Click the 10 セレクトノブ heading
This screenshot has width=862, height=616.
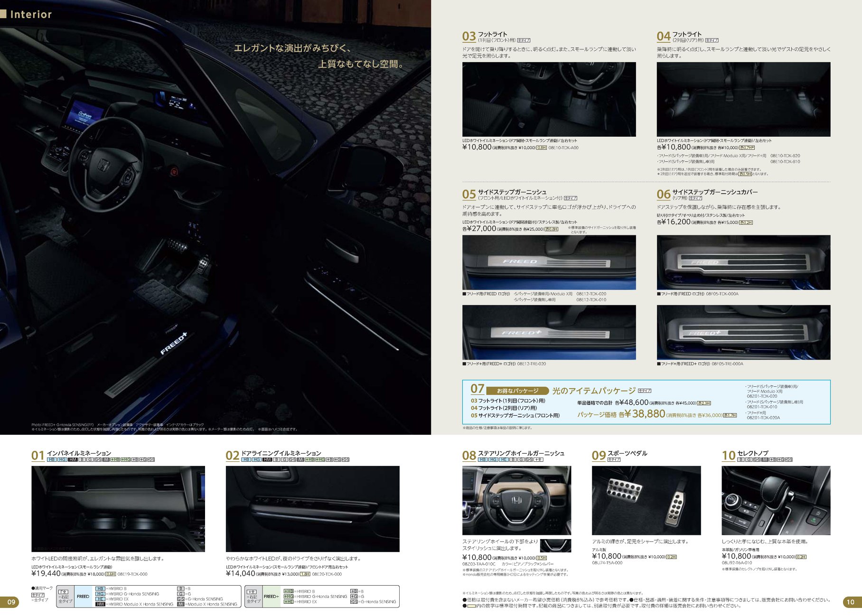[745, 455]
